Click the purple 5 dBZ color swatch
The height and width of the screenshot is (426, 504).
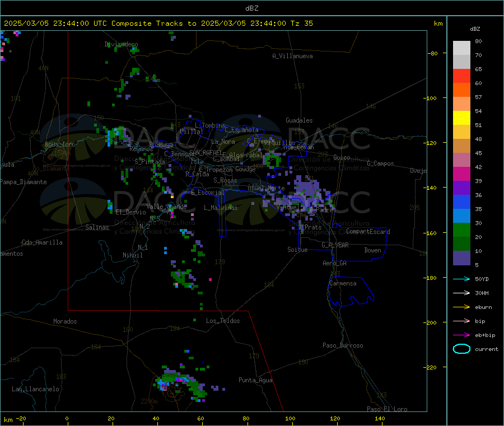click(x=461, y=258)
